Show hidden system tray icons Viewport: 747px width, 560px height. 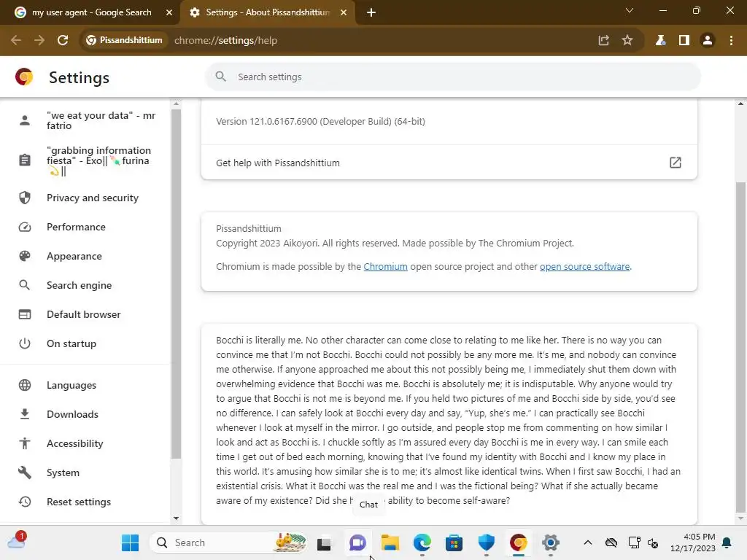[588, 542]
